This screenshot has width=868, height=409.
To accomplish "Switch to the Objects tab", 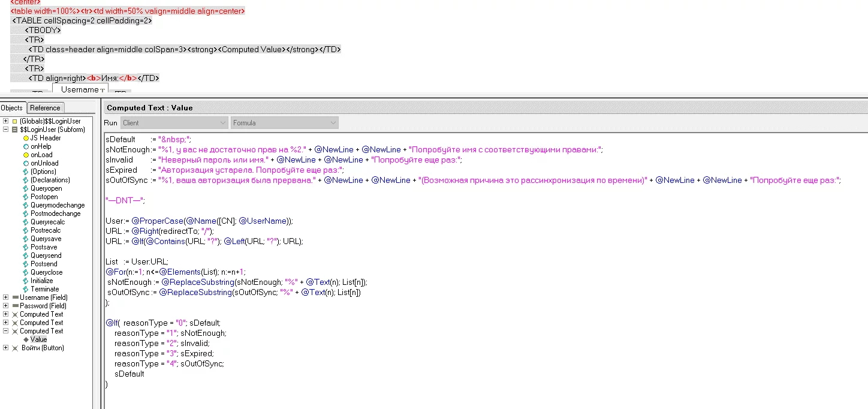I will point(12,108).
